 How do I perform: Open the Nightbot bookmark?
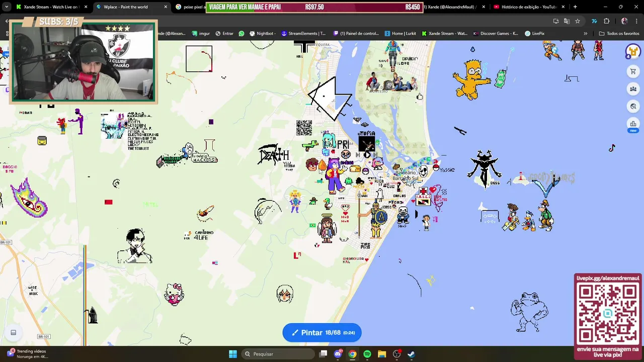(262, 34)
